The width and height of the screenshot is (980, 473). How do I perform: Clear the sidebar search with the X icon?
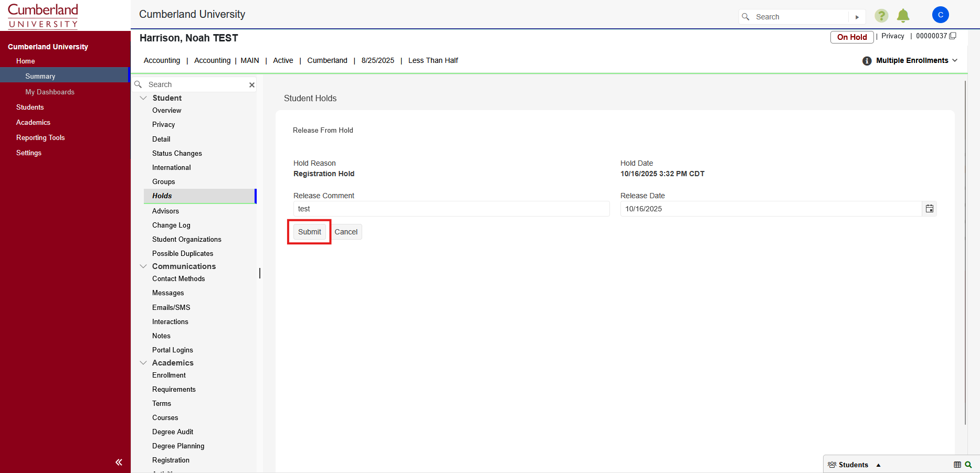tap(252, 84)
